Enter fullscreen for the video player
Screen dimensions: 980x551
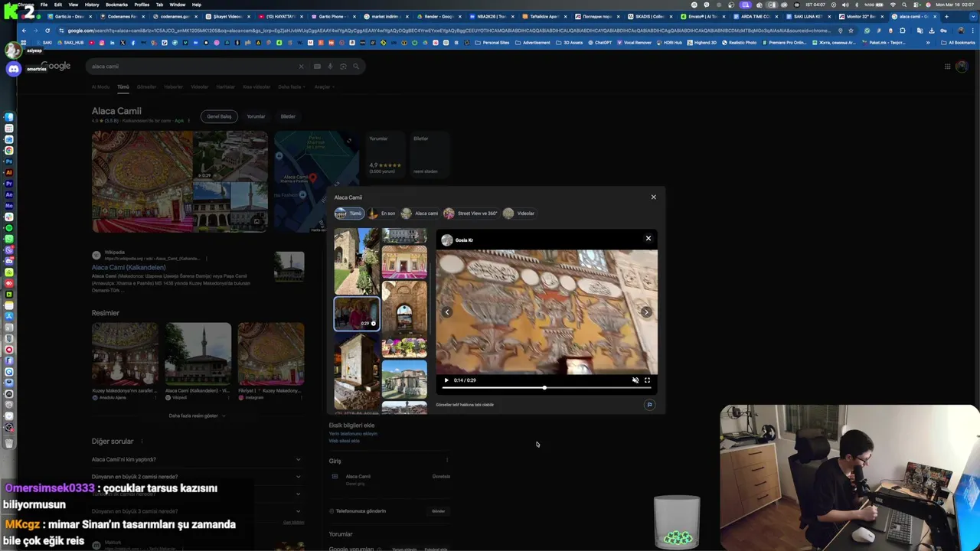coord(647,380)
